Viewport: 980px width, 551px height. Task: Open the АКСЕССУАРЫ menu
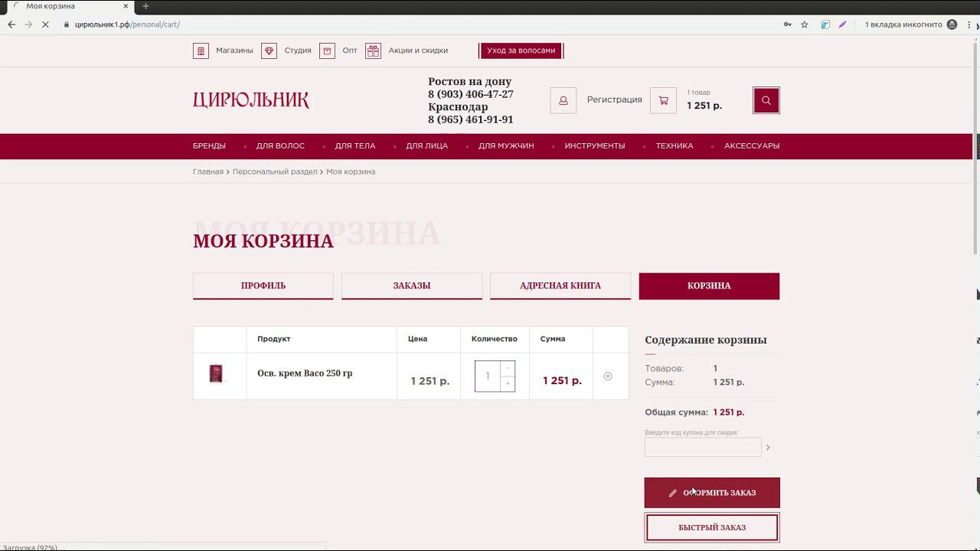[752, 146]
